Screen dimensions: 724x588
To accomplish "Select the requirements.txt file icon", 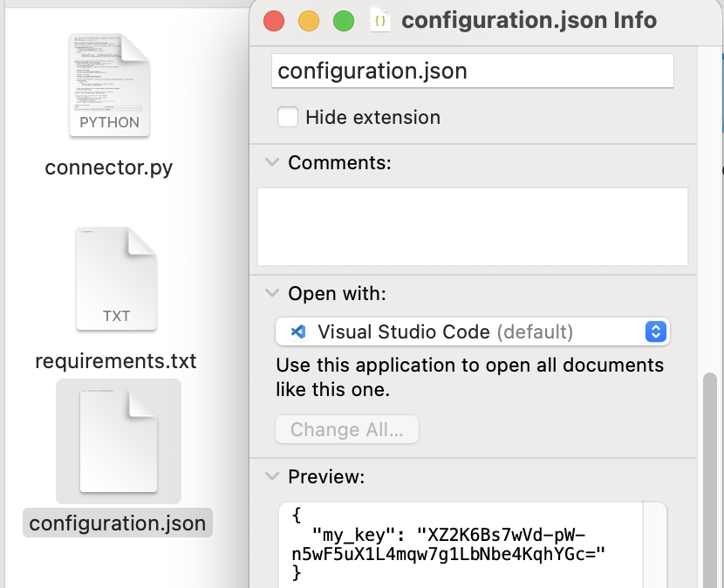I will [x=116, y=278].
